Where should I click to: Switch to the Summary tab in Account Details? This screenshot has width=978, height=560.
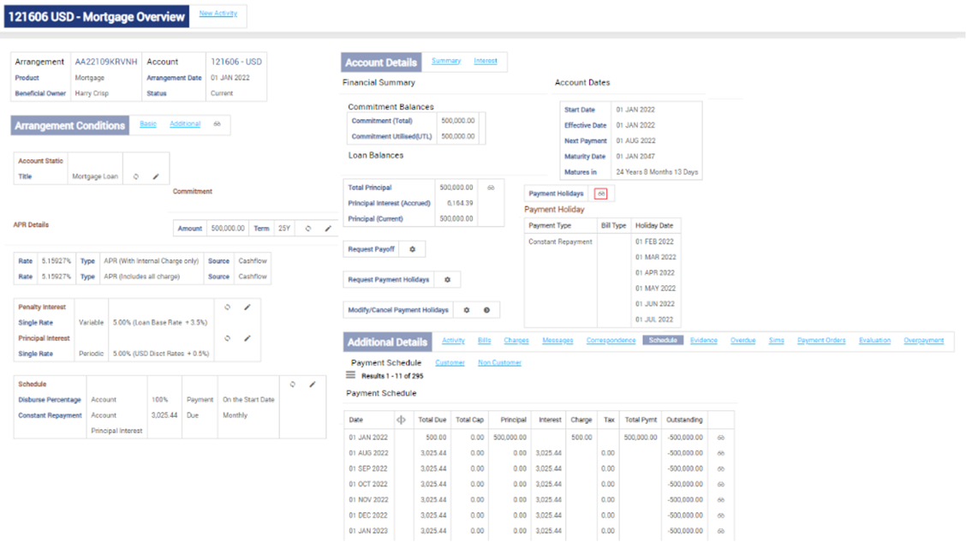tap(446, 61)
